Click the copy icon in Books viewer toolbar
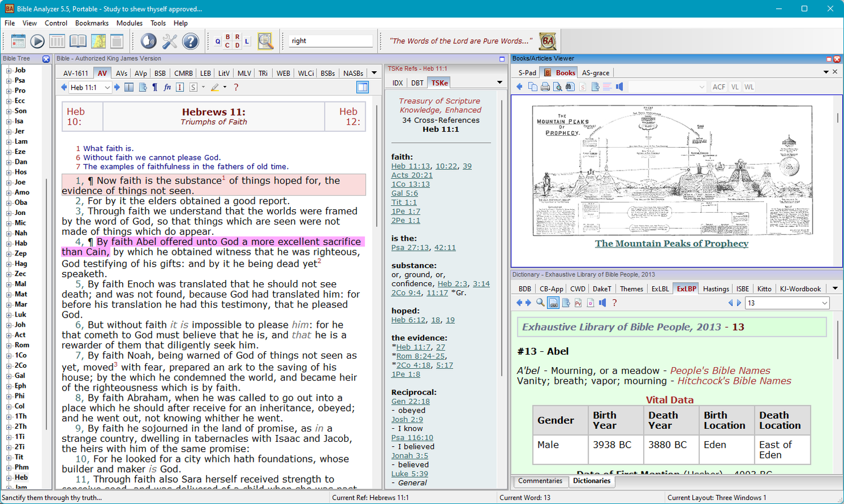The image size is (844, 504). click(x=533, y=87)
